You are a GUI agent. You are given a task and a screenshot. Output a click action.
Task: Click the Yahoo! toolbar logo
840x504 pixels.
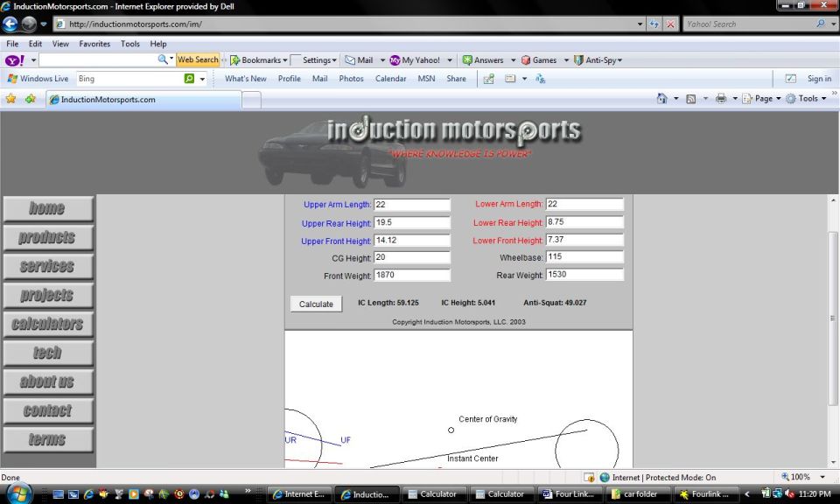[15, 60]
